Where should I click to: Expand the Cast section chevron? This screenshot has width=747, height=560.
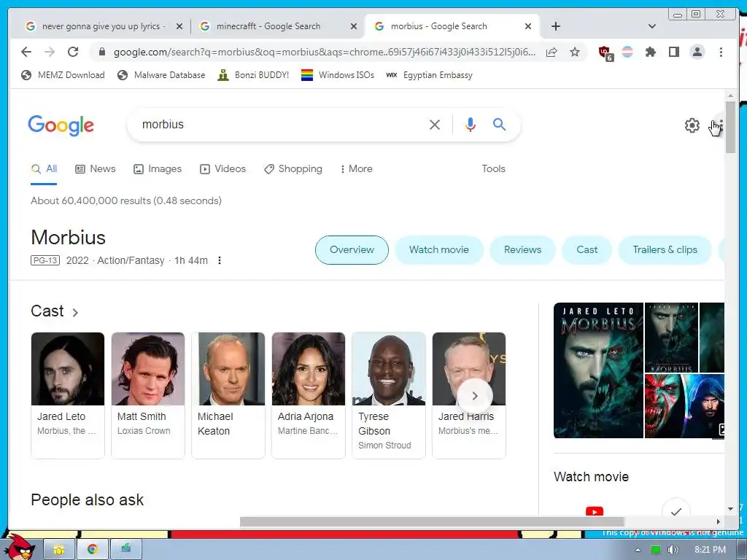[75, 312]
